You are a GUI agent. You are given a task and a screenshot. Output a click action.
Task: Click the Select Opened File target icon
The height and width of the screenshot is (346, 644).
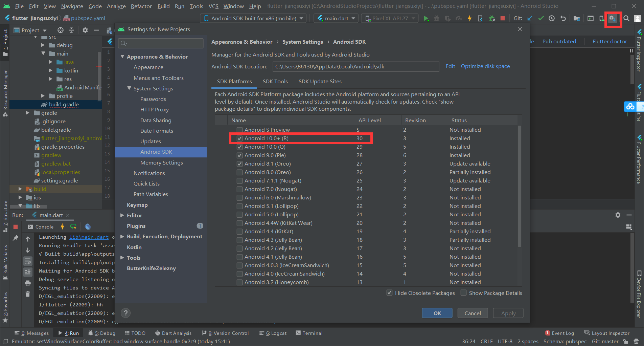coord(61,30)
